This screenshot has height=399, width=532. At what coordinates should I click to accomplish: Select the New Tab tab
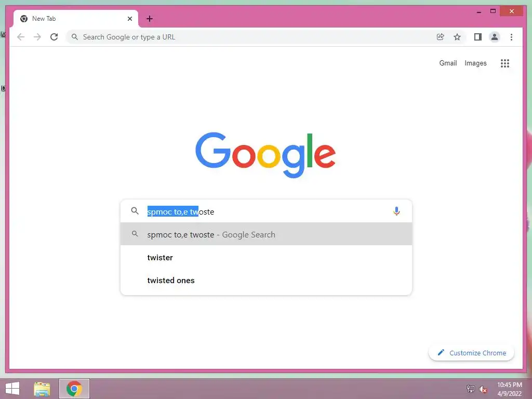pos(76,19)
